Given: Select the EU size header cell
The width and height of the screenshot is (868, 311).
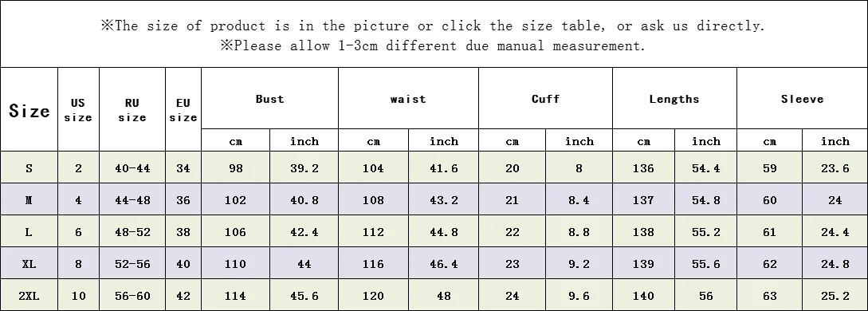Looking at the screenshot, I should pyautogui.click(x=183, y=109).
